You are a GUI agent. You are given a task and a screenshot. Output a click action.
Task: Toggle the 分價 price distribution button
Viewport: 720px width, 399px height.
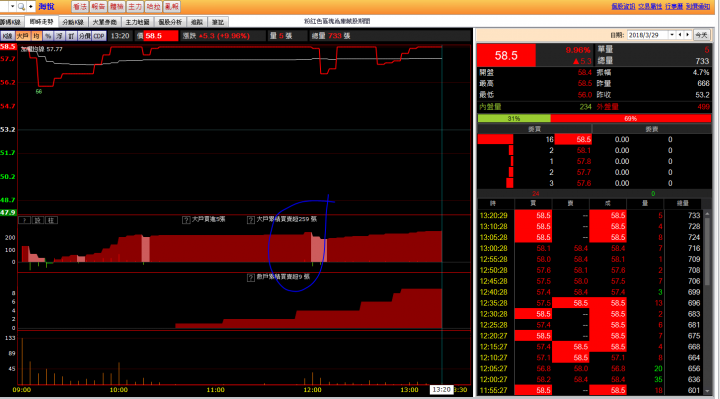tap(84, 36)
